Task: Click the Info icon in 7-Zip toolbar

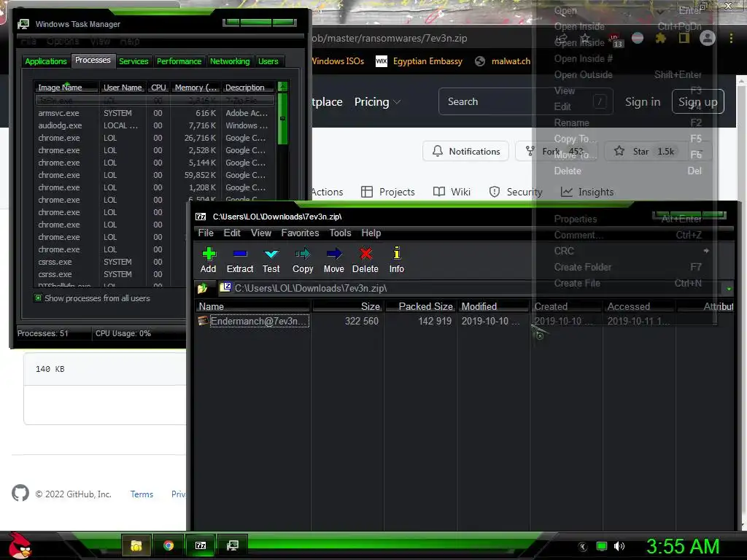Action: point(396,260)
